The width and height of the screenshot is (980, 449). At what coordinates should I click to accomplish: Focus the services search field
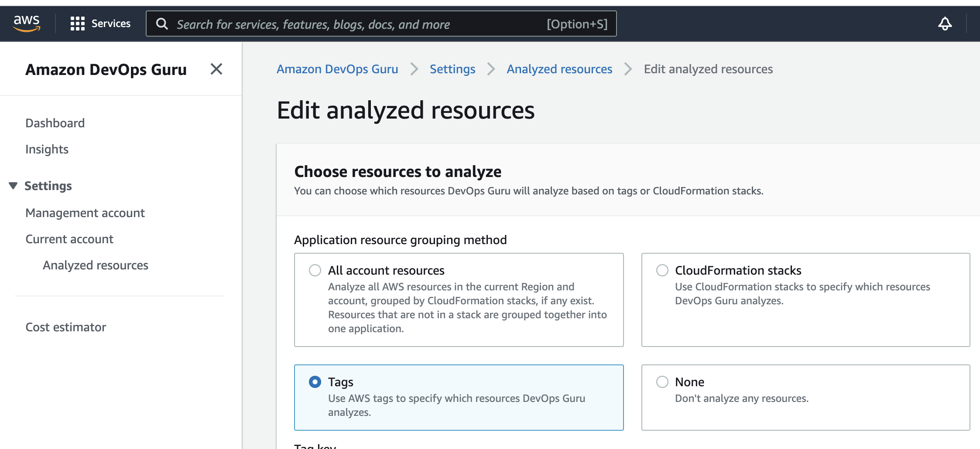click(x=381, y=24)
